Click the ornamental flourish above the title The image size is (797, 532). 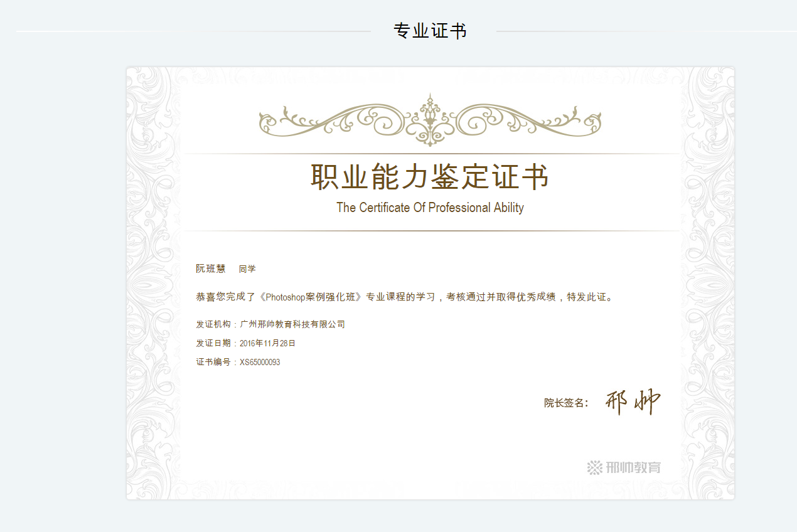430,119
